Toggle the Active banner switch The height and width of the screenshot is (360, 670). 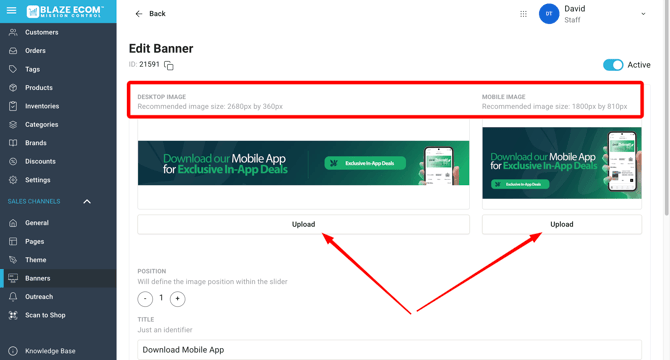[x=613, y=65]
